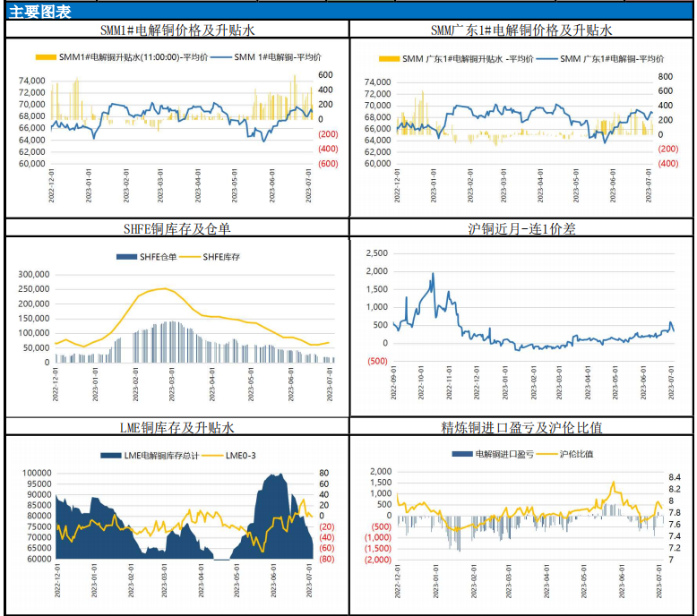Viewport: 697px width, 616px height.
Task: Click the yellow SMM 广东1#电解铜升贴水 legend marker
Action: coord(388,58)
